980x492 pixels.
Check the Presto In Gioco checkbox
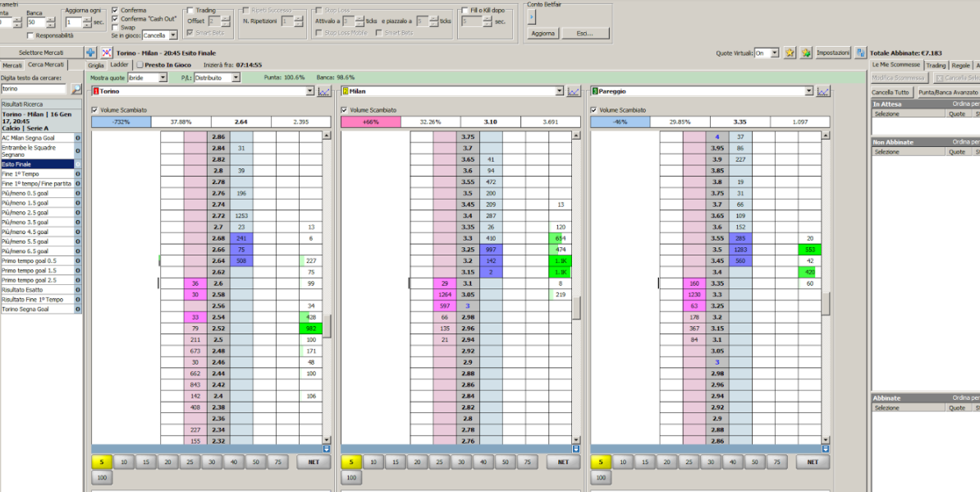tap(140, 64)
